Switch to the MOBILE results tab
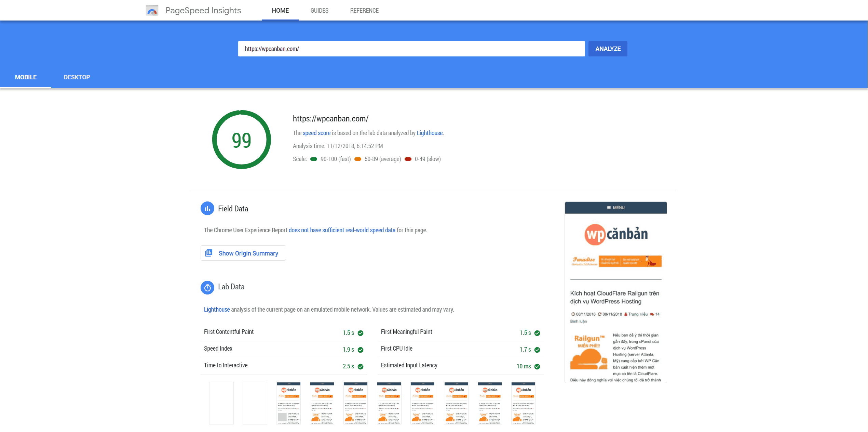Viewport: 868px width, 432px height. [x=26, y=77]
